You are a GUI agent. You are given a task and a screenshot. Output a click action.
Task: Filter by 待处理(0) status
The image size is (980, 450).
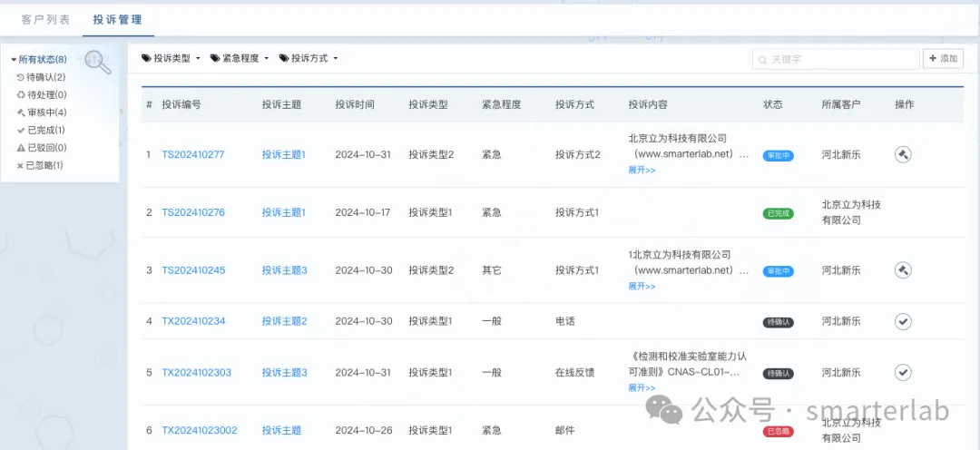[x=42, y=95]
